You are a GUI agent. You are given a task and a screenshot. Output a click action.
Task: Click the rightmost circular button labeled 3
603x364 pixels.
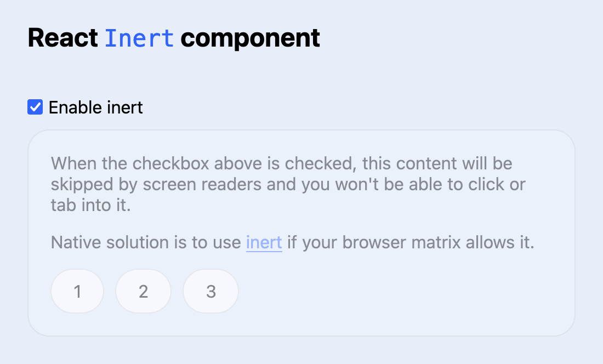tap(211, 291)
